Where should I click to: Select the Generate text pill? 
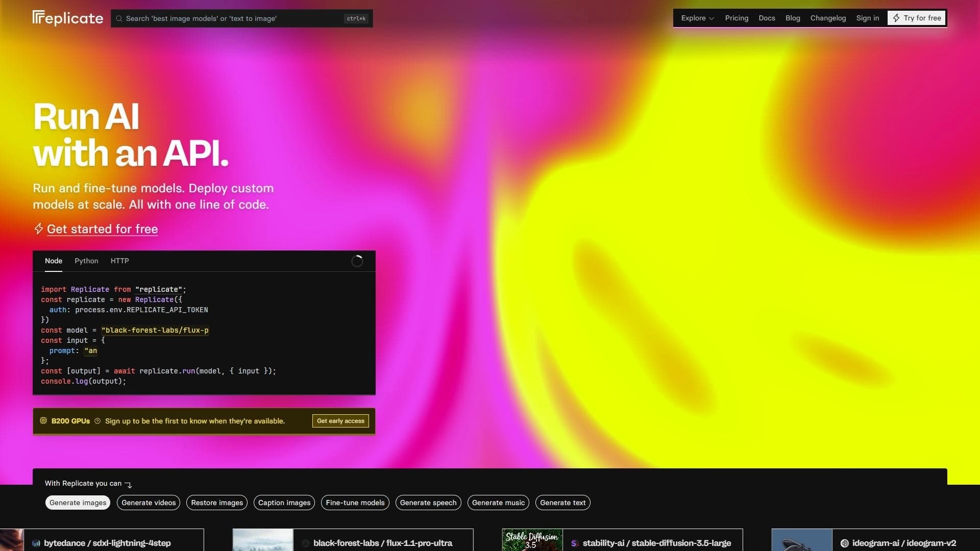click(563, 503)
